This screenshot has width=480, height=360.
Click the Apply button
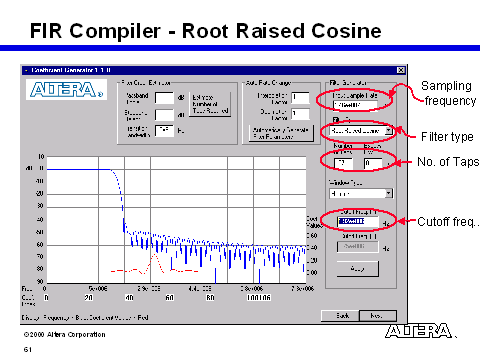pyautogui.click(x=358, y=269)
